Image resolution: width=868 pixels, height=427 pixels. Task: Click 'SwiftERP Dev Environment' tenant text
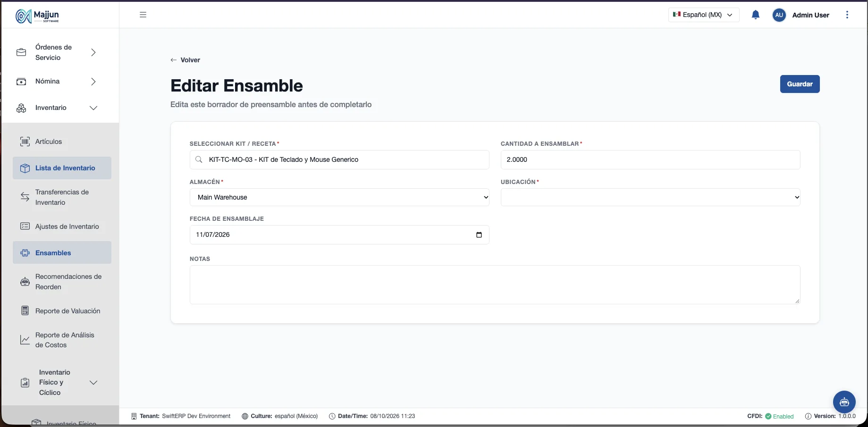click(196, 416)
